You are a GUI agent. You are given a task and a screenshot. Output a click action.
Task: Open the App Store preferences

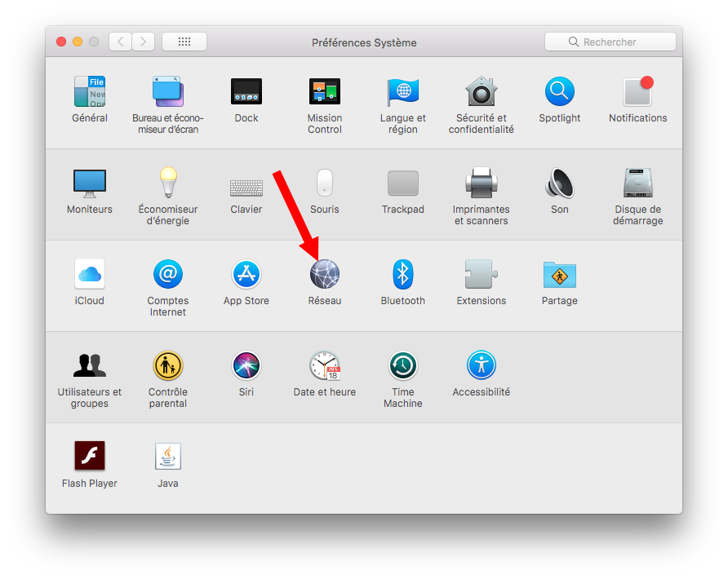coord(246,274)
